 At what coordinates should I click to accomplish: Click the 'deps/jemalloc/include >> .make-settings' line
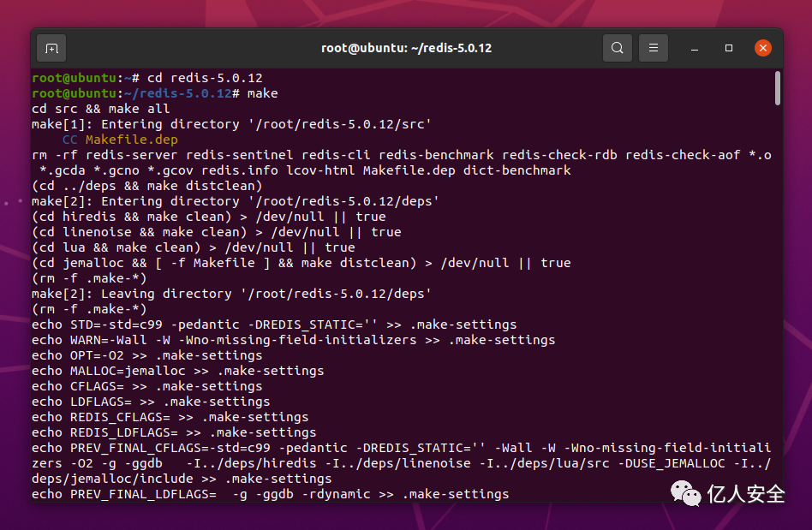pos(182,479)
